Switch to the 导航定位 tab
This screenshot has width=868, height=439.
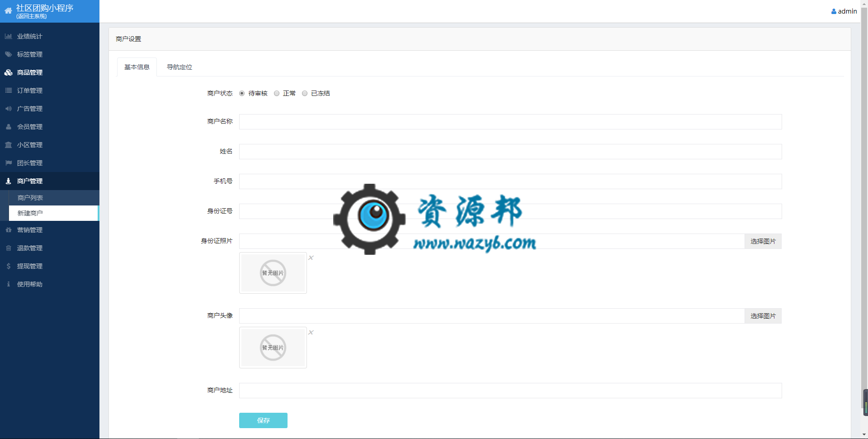pyautogui.click(x=179, y=67)
